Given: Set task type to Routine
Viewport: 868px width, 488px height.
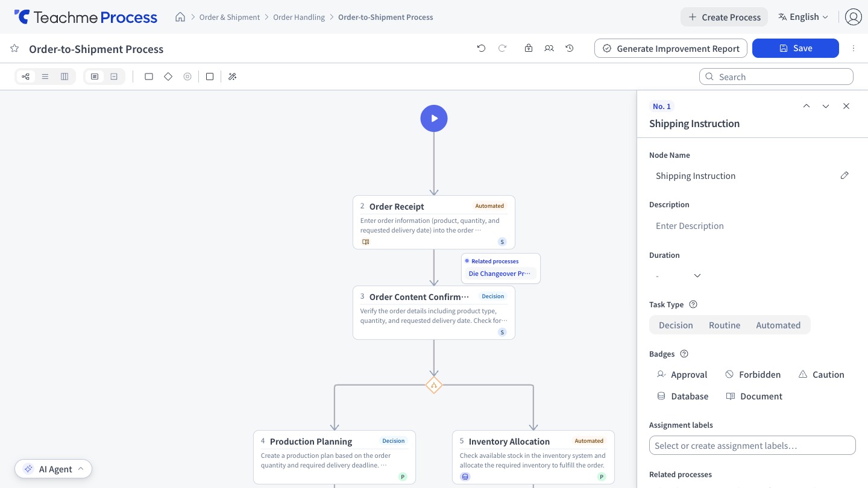Looking at the screenshot, I should [x=725, y=325].
